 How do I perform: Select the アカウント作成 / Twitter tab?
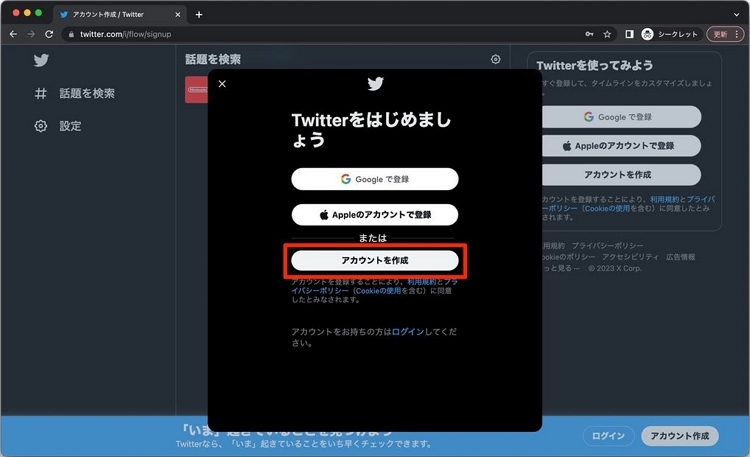pyautogui.click(x=120, y=15)
